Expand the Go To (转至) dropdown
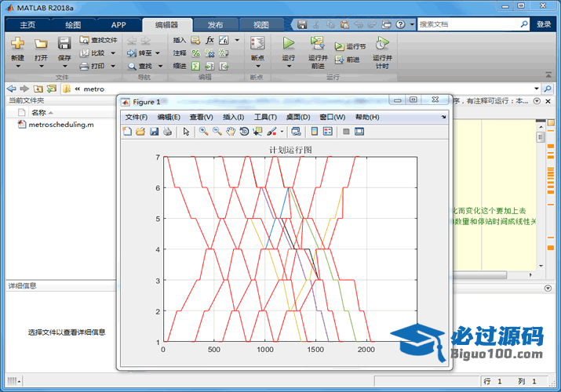The height and width of the screenshot is (392, 561). coord(158,53)
